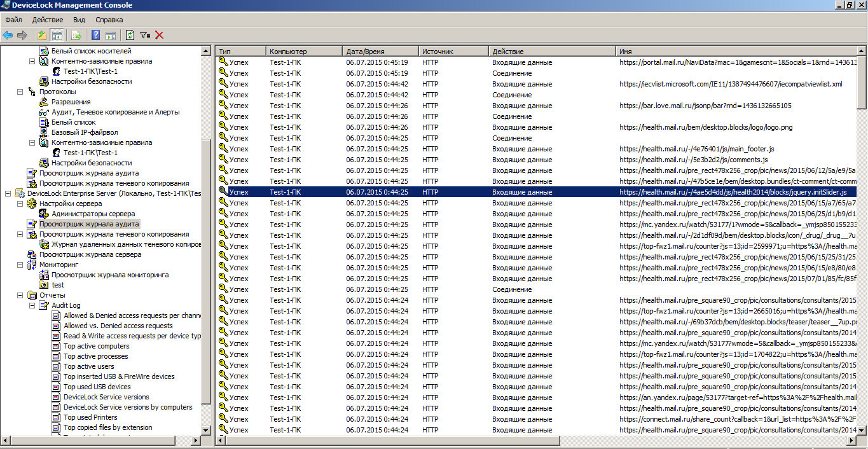Click the Top used Printers report icon
The width and height of the screenshot is (868, 449).
point(57,417)
